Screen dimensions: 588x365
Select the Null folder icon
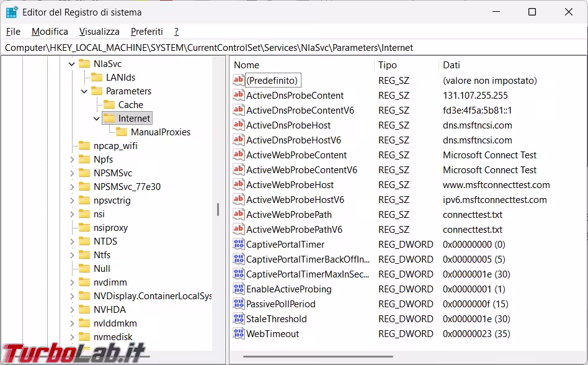tap(84, 269)
